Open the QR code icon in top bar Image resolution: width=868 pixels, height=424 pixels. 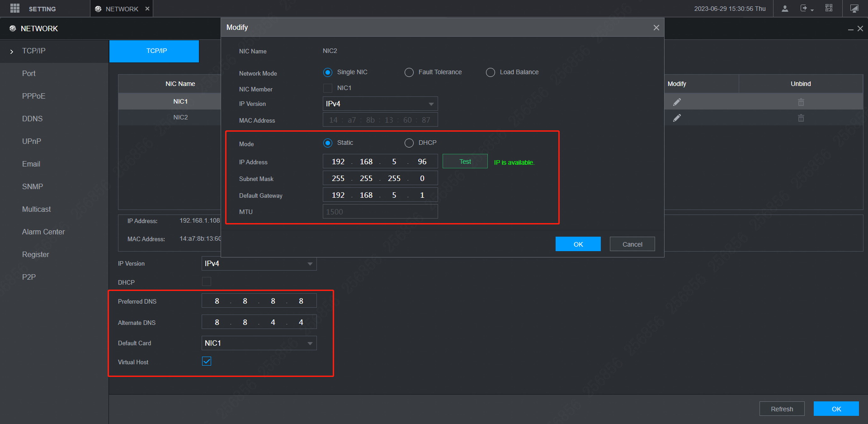[829, 8]
